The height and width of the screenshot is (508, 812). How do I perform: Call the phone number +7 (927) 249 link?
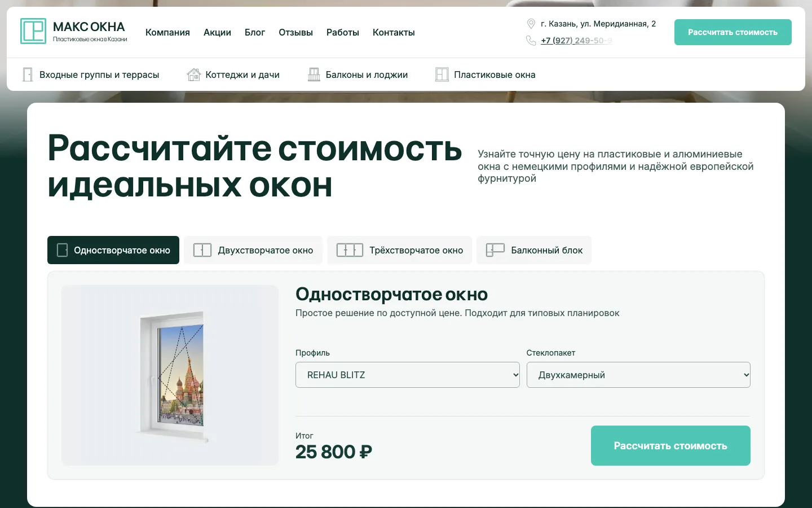click(x=576, y=41)
